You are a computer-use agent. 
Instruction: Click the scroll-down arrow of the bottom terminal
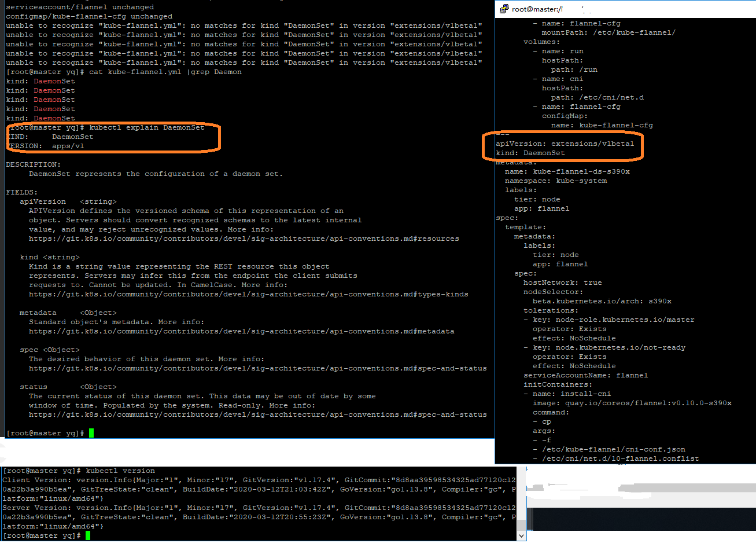tap(522, 536)
